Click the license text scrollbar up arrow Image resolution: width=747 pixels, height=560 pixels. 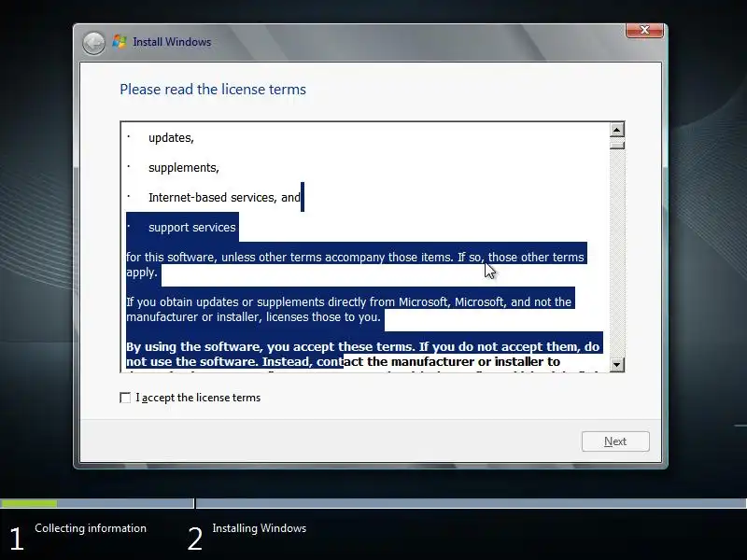coord(616,130)
